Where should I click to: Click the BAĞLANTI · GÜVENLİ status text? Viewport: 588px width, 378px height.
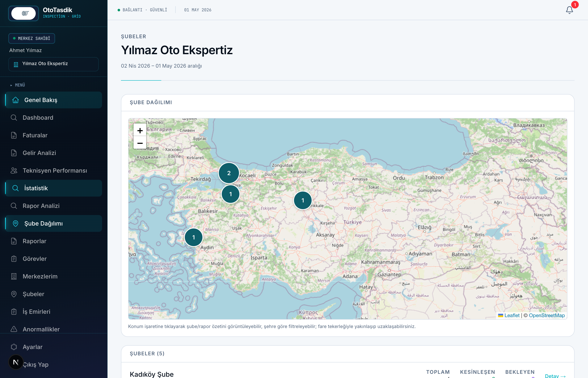[145, 10]
